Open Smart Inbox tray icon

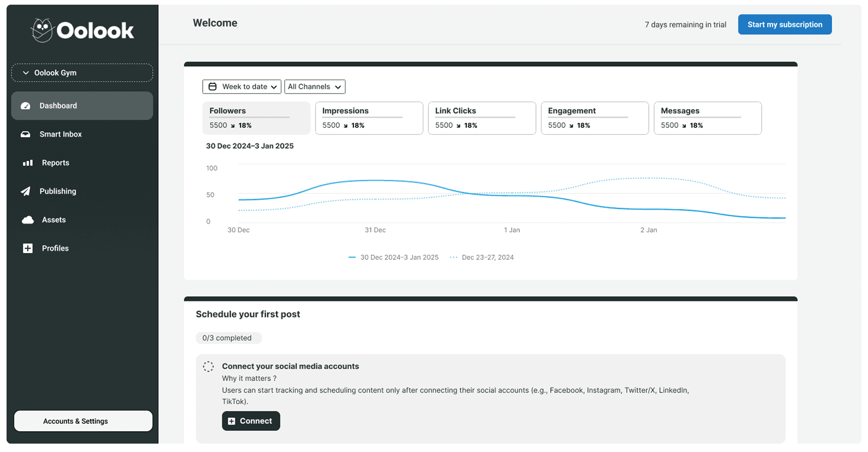[26, 134]
